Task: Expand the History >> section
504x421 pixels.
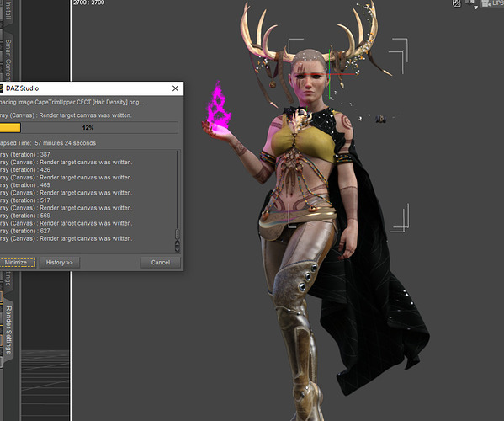Action: point(60,263)
